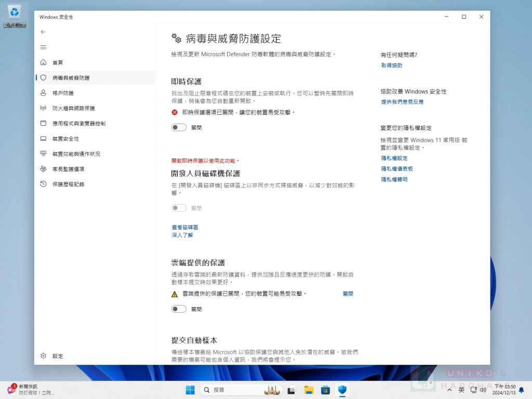The height and width of the screenshot is (399, 532).
Task: Open the 取得協助 help link
Action: [x=392, y=65]
